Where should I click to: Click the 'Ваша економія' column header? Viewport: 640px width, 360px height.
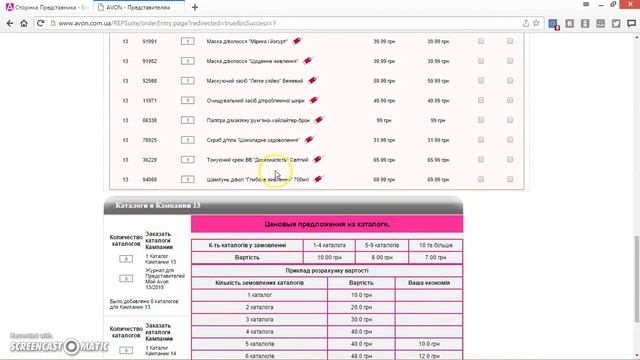pyautogui.click(x=429, y=282)
